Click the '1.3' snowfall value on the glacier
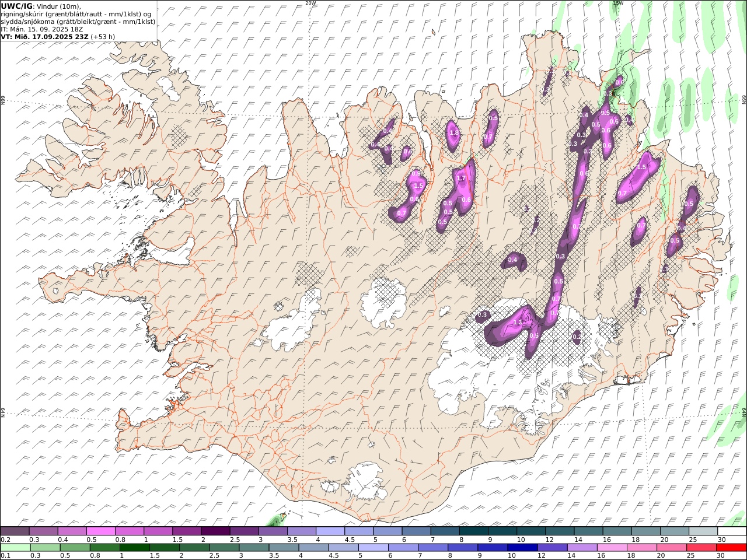 click(x=518, y=323)
